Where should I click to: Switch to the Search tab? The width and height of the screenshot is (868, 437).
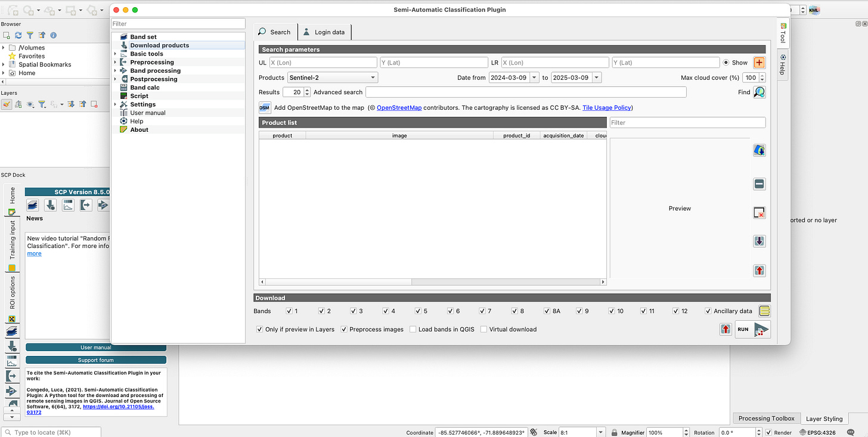pos(275,32)
